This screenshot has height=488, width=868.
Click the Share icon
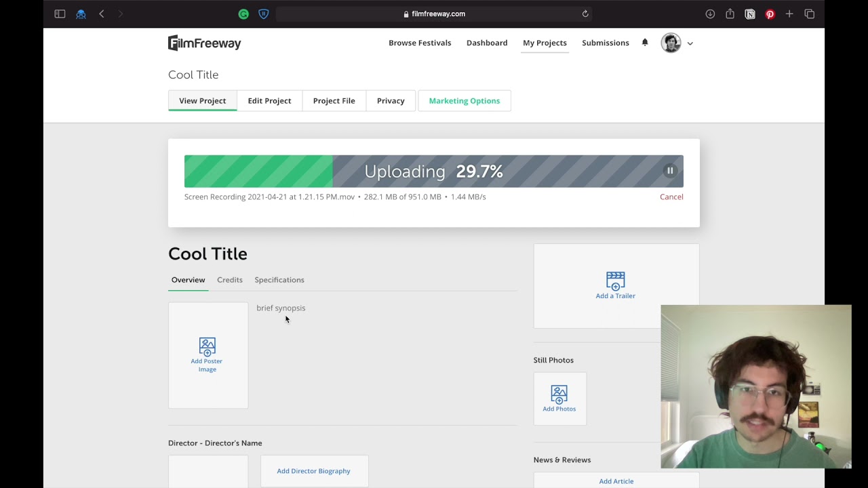tap(730, 14)
